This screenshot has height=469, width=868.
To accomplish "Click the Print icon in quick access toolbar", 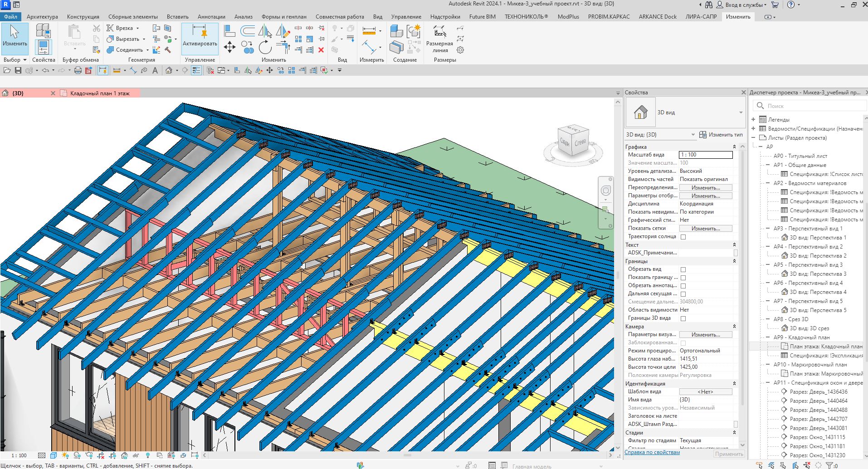I will (x=78, y=70).
